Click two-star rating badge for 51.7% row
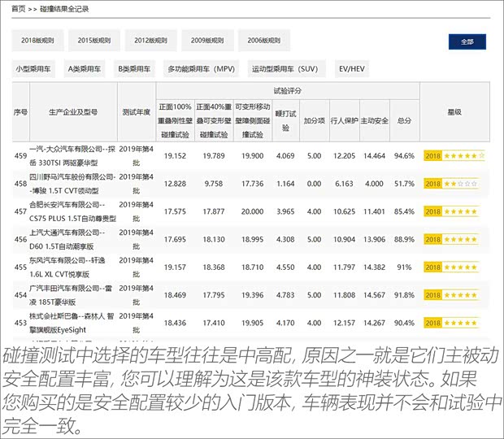Image resolution: width=504 pixels, height=439 pixels. tap(451, 184)
